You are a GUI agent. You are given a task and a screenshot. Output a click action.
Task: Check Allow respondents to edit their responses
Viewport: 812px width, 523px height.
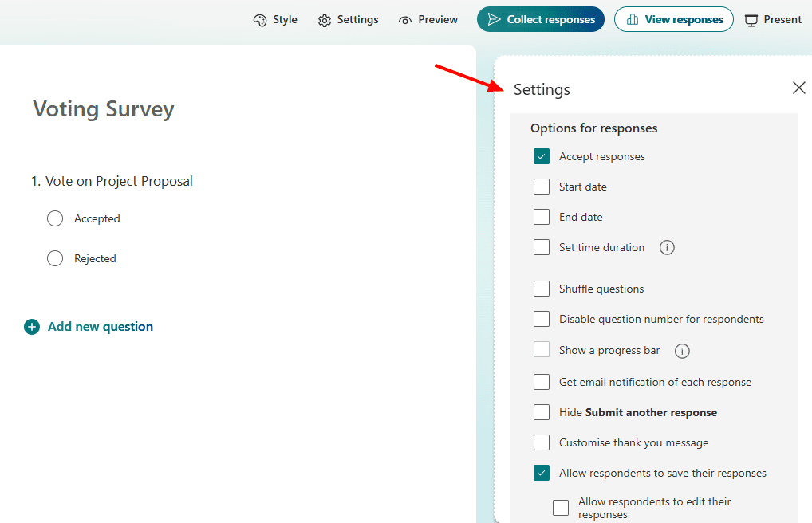point(561,508)
